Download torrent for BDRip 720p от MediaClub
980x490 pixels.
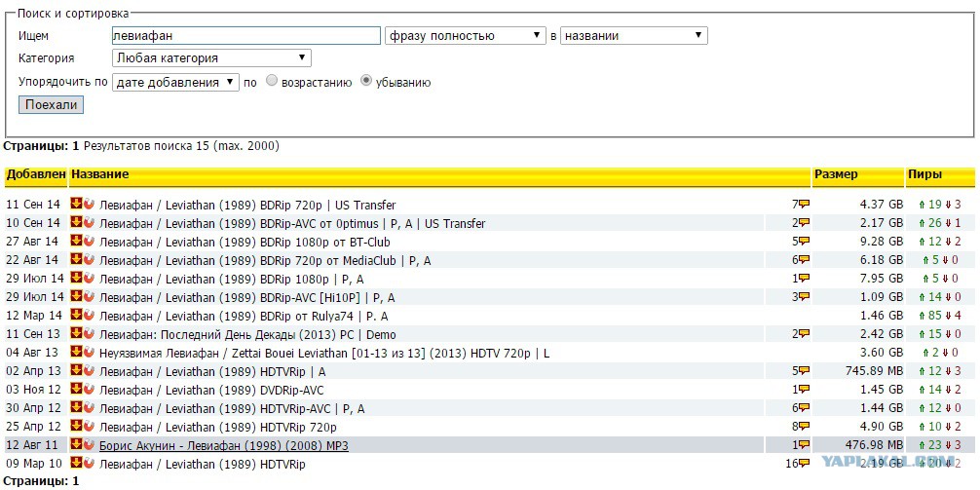(x=76, y=259)
